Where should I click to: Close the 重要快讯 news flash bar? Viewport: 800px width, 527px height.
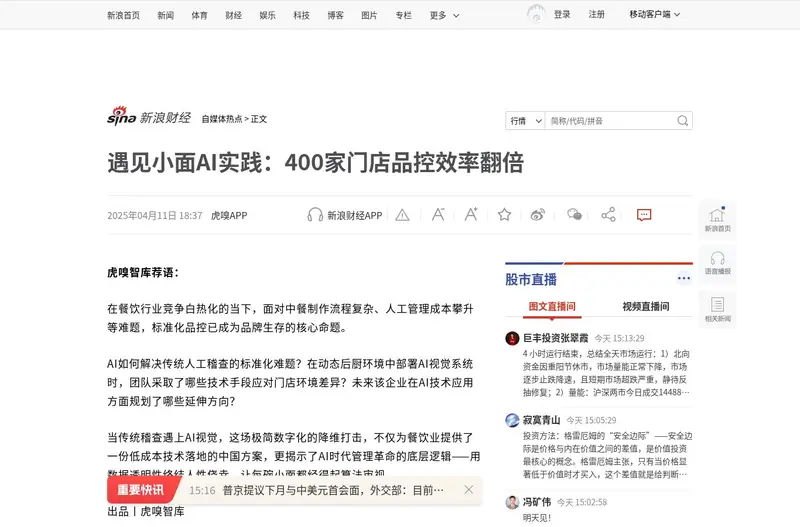pyautogui.click(x=469, y=490)
